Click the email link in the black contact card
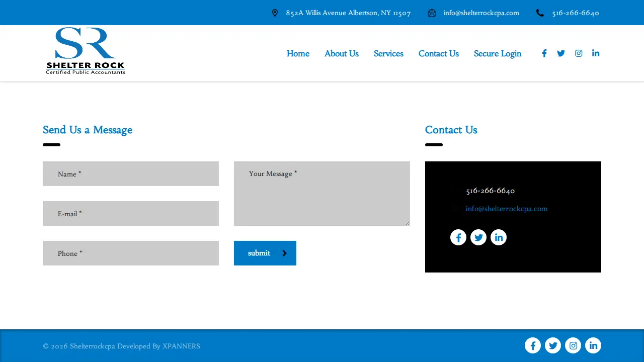Screen dimensions: 644x362 click(507, 209)
